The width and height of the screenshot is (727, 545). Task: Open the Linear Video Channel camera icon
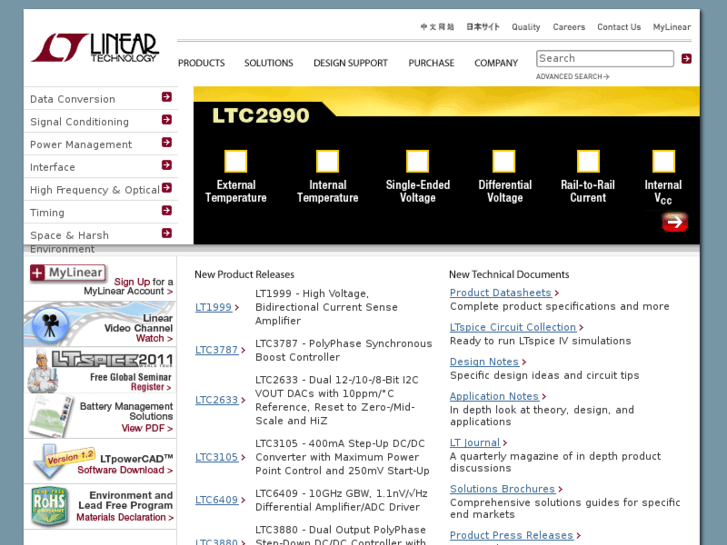coord(50,325)
